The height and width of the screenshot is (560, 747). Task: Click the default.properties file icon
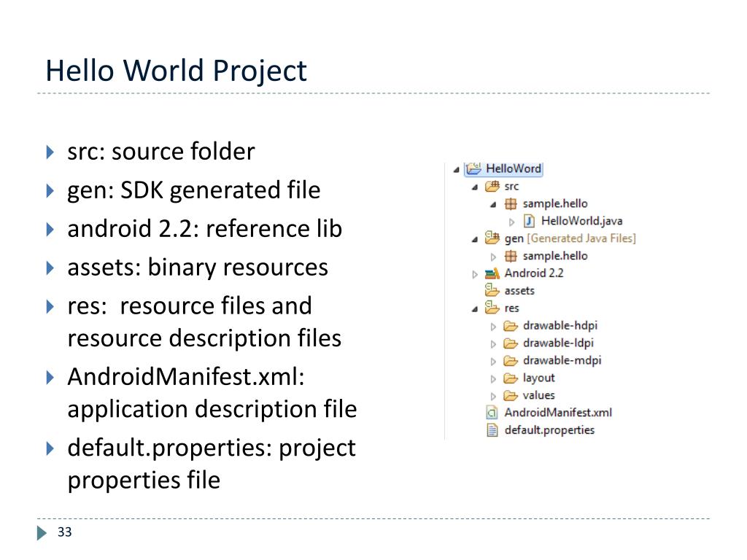pos(492,430)
